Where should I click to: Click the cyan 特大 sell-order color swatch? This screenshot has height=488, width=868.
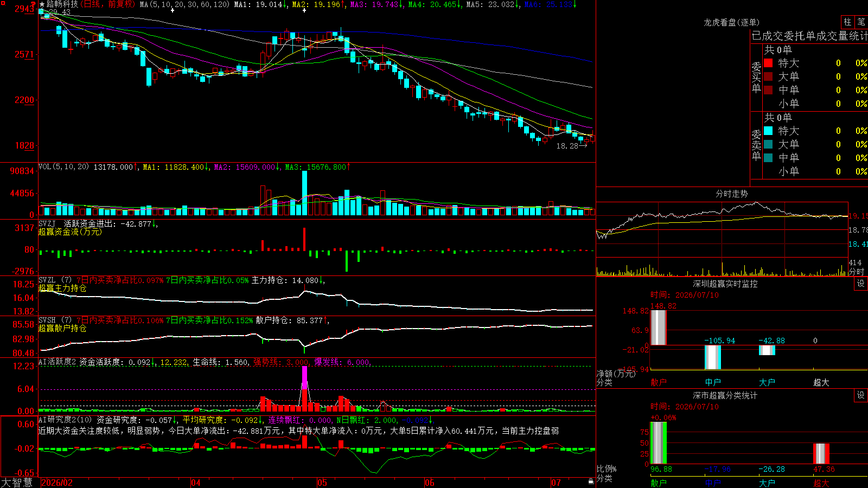(x=768, y=131)
